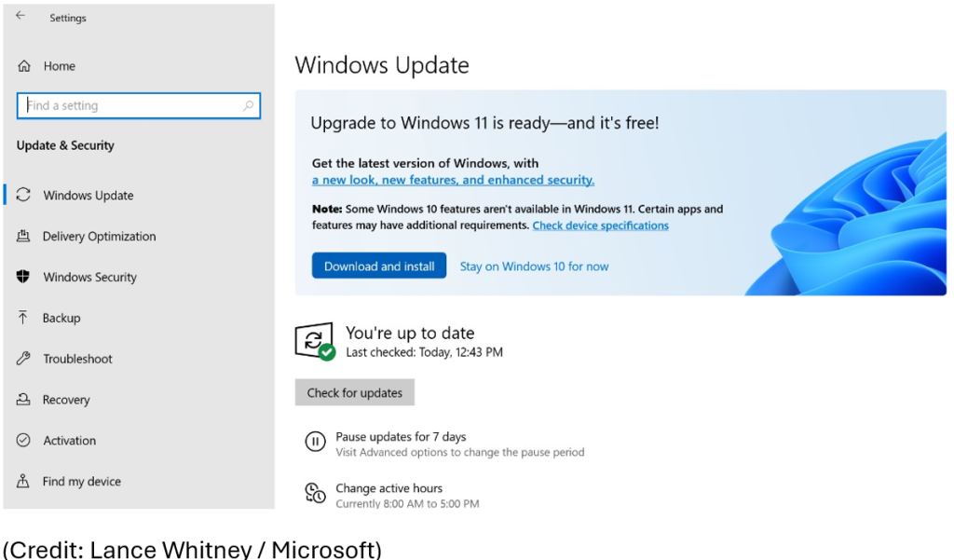Viewport: 954px width, 560px height.
Task: Select Pause updates for 7 days
Action: 401,436
